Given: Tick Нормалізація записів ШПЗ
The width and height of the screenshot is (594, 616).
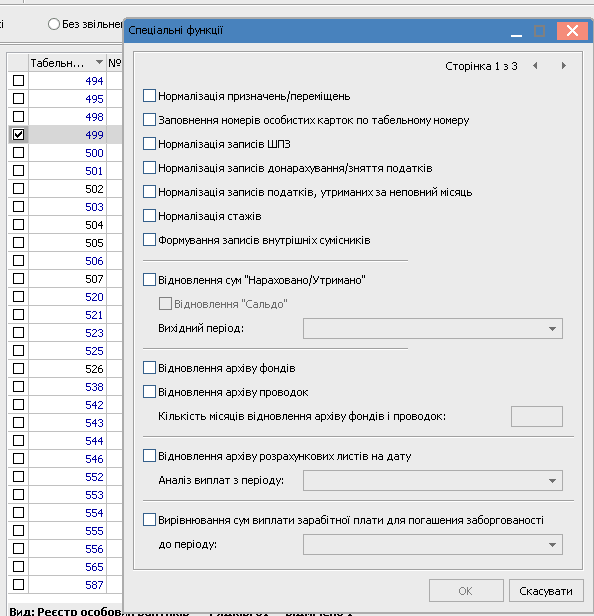Looking at the screenshot, I should point(149,143).
